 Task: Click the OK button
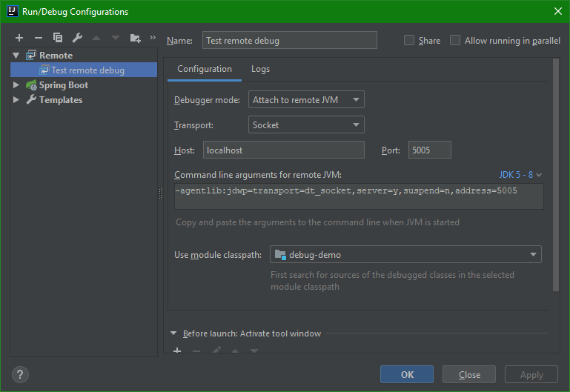(x=407, y=375)
